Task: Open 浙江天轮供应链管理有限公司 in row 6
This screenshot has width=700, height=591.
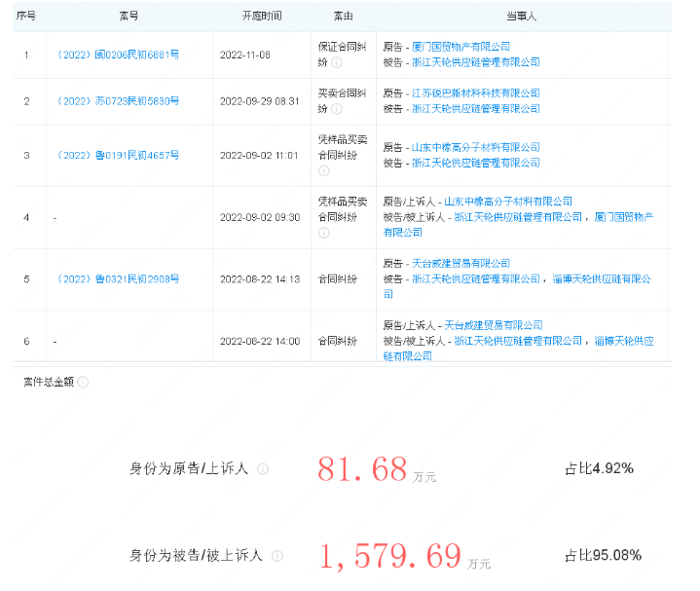Action: (x=518, y=342)
